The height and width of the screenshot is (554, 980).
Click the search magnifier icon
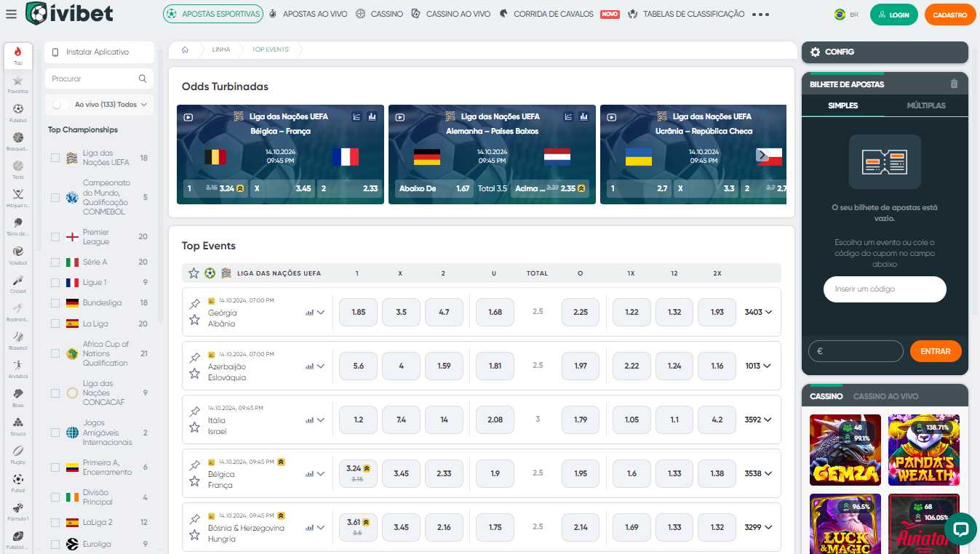[143, 79]
